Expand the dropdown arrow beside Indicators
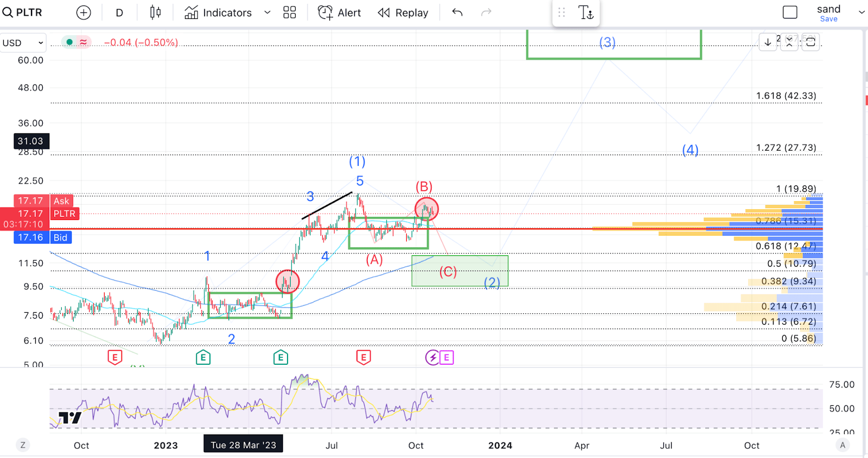This screenshot has width=868, height=458. tap(267, 12)
